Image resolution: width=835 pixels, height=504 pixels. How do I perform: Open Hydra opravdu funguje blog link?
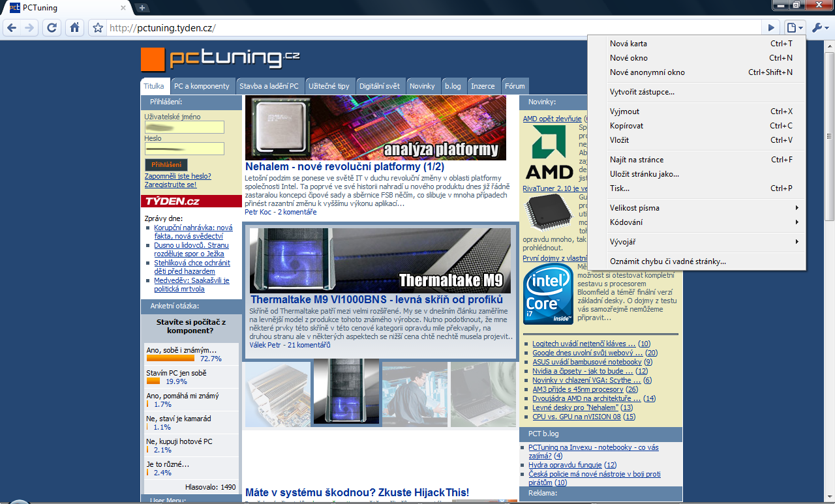565,465
